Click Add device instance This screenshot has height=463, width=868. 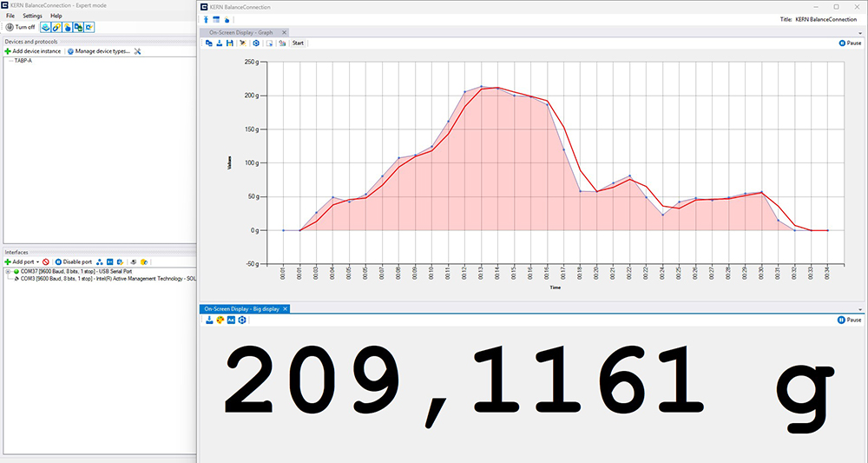click(x=33, y=51)
